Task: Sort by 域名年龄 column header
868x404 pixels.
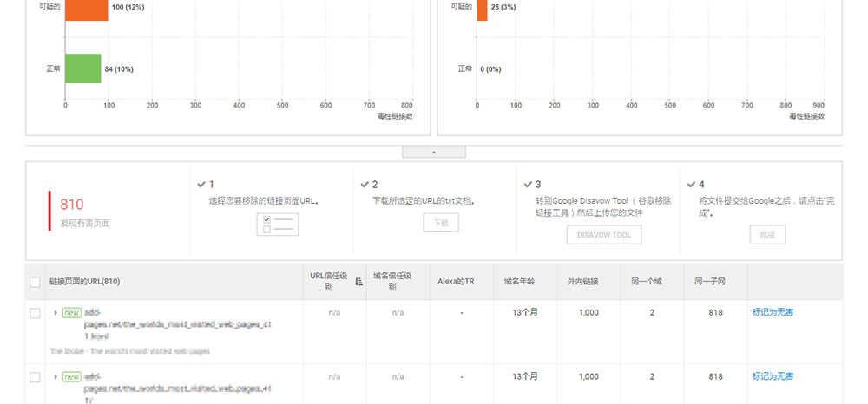Action: (519, 282)
